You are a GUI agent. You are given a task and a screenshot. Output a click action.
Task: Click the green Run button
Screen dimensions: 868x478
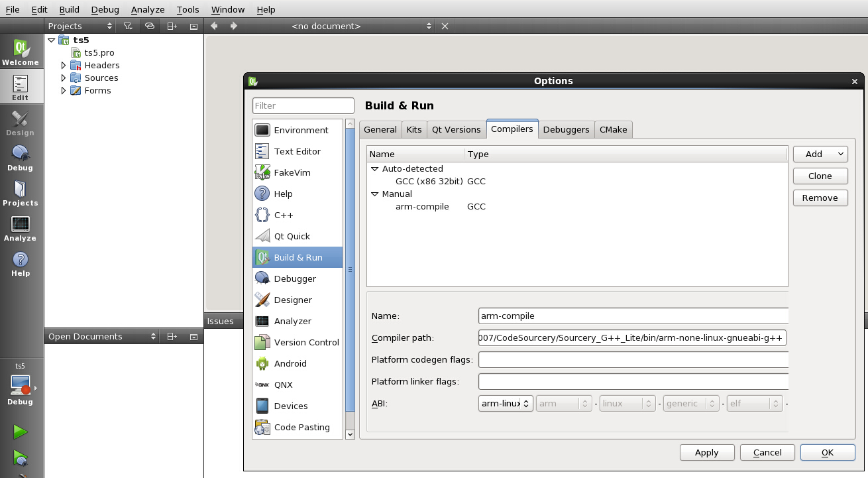(x=21, y=432)
